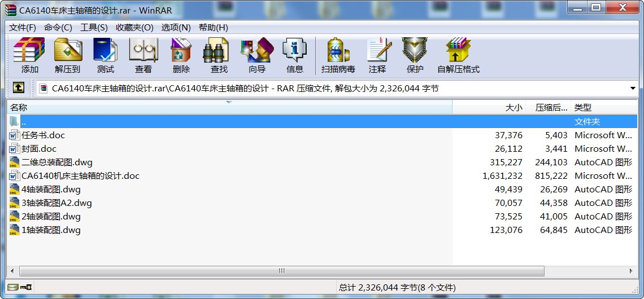Click the size value 123,076
This screenshot has width=644, height=299.
coord(506,230)
